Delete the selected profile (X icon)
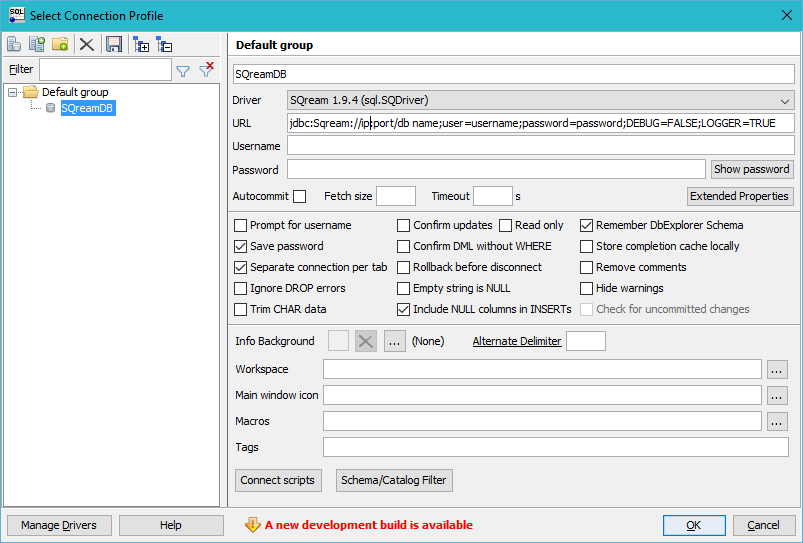This screenshot has height=543, width=803. 87,45
